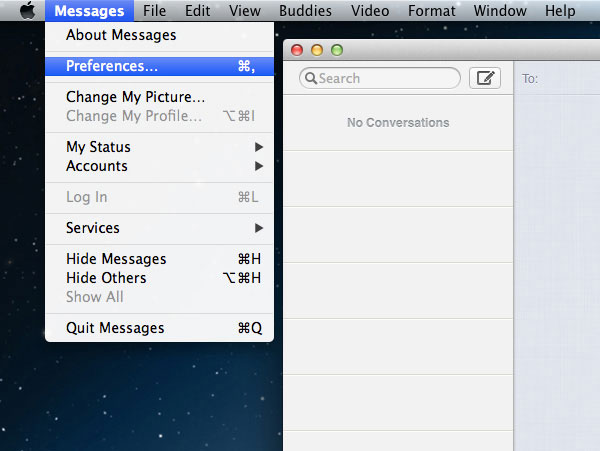Minimize the window with yellow button
Image resolution: width=600 pixels, height=451 pixels.
[317, 50]
